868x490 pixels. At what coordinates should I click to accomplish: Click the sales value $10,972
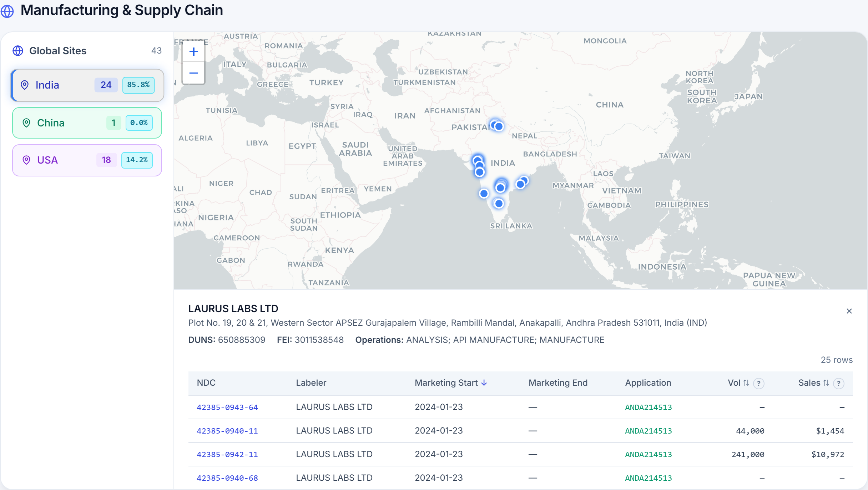(828, 454)
